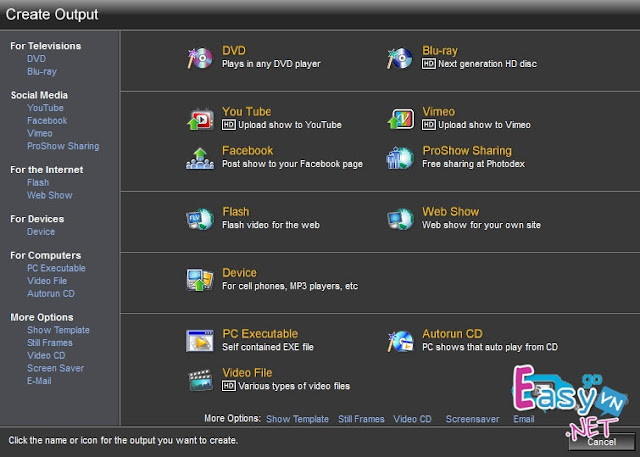Select Flash in the sidebar

tap(38, 183)
